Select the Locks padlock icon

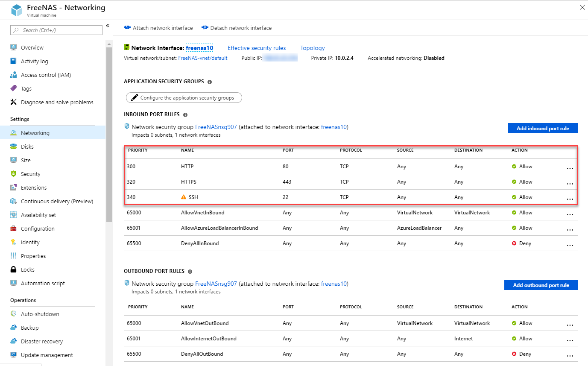14,269
